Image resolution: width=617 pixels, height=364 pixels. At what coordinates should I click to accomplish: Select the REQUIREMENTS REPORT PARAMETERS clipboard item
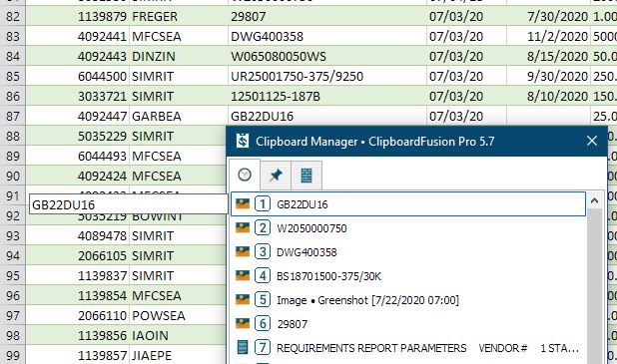408,348
